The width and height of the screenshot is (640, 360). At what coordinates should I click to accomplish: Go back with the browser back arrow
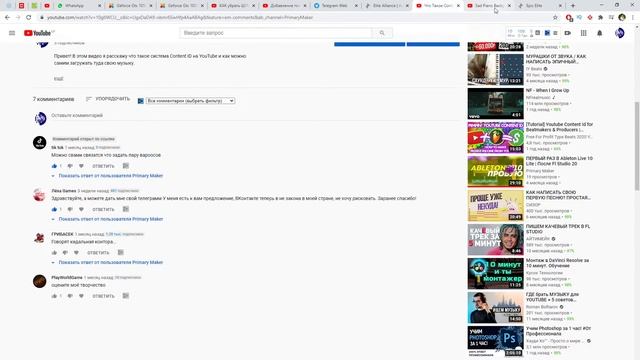[7, 18]
